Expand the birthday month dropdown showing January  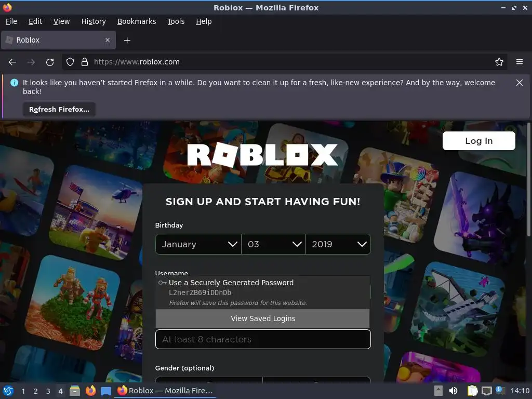(x=198, y=244)
